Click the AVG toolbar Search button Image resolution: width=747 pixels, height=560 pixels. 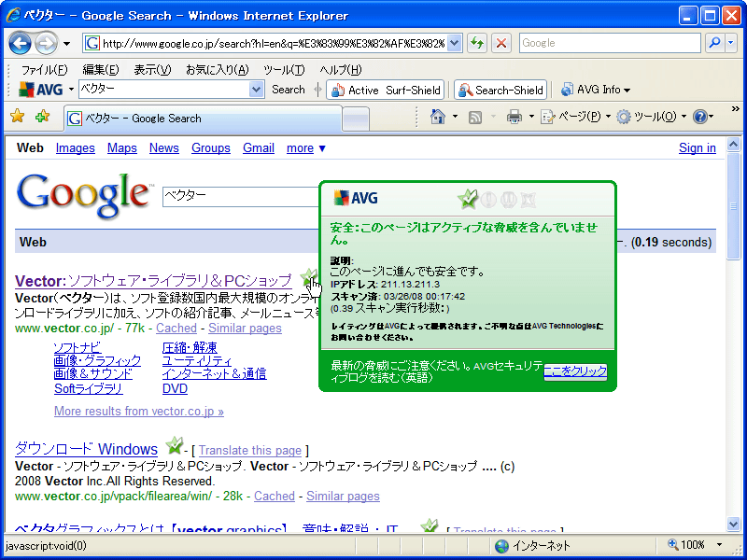pos(289,90)
